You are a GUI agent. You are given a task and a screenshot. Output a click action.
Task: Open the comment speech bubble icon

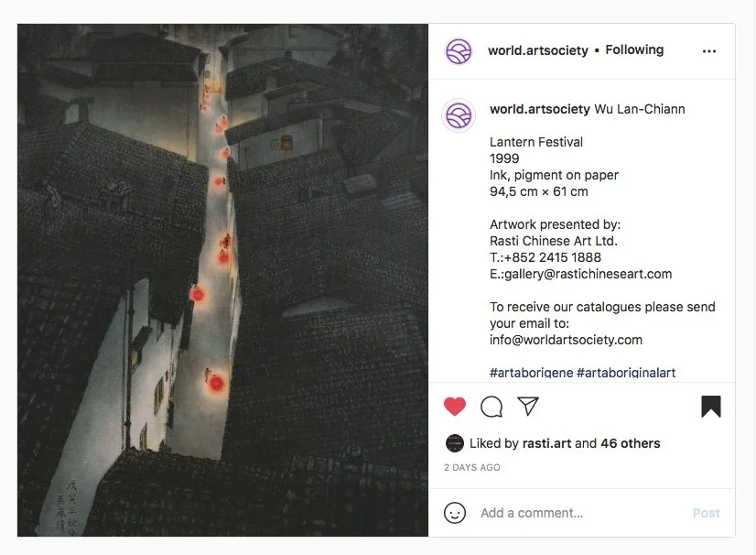click(x=491, y=407)
